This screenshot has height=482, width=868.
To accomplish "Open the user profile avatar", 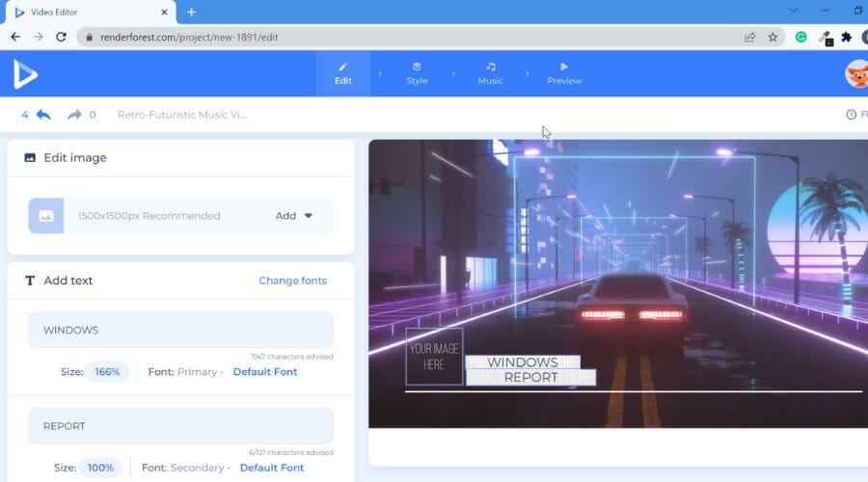I will point(856,73).
